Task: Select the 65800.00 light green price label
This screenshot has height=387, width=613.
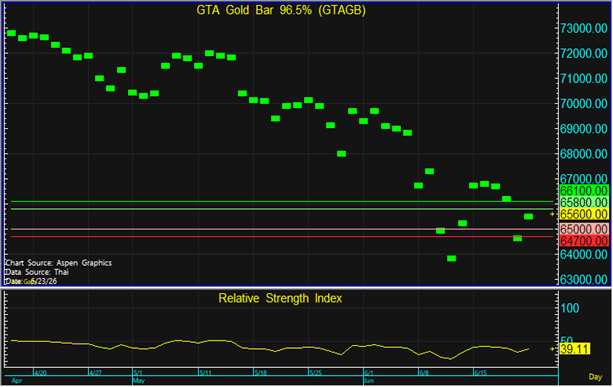Action: 584,202
